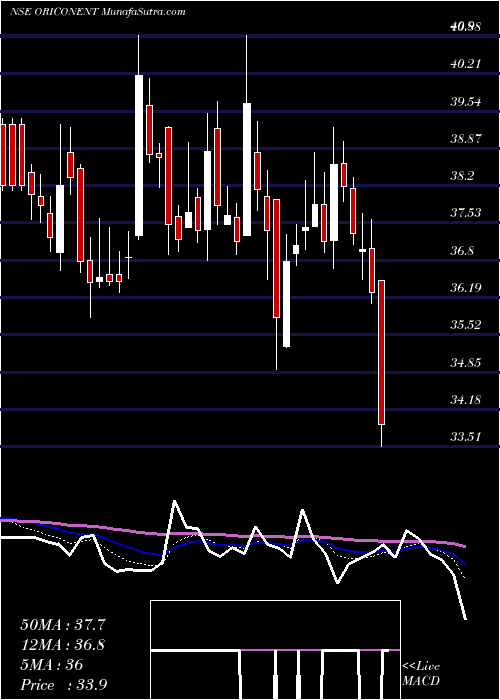The image size is (500, 700).
Task: Click the 37.53 price axis label
Action: (466, 213)
